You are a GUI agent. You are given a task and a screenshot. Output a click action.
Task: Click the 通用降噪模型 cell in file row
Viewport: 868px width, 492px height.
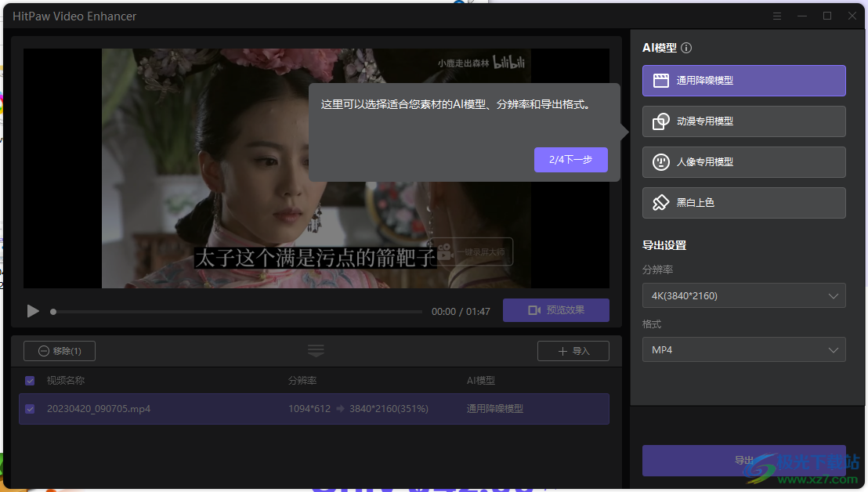tap(494, 409)
